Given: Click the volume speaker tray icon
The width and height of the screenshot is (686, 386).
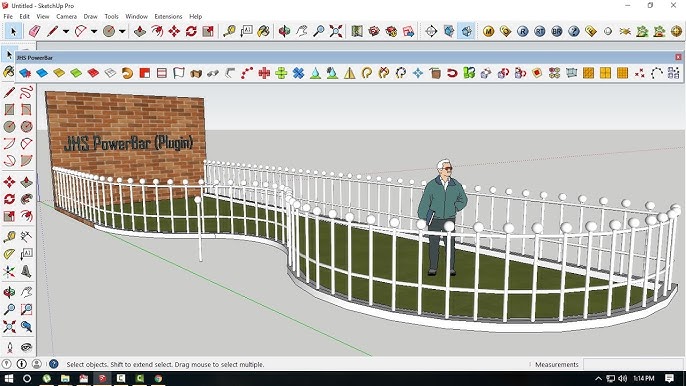Looking at the screenshot, I should [x=623, y=378].
